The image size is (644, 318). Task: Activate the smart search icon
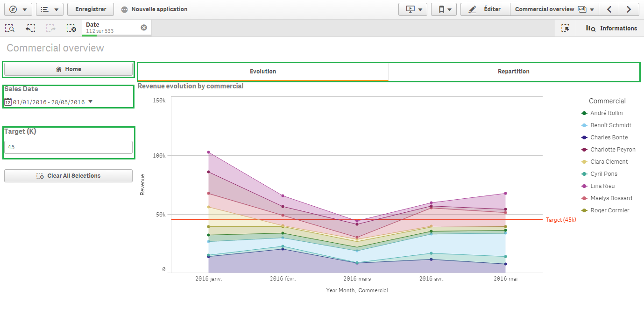coord(10,29)
